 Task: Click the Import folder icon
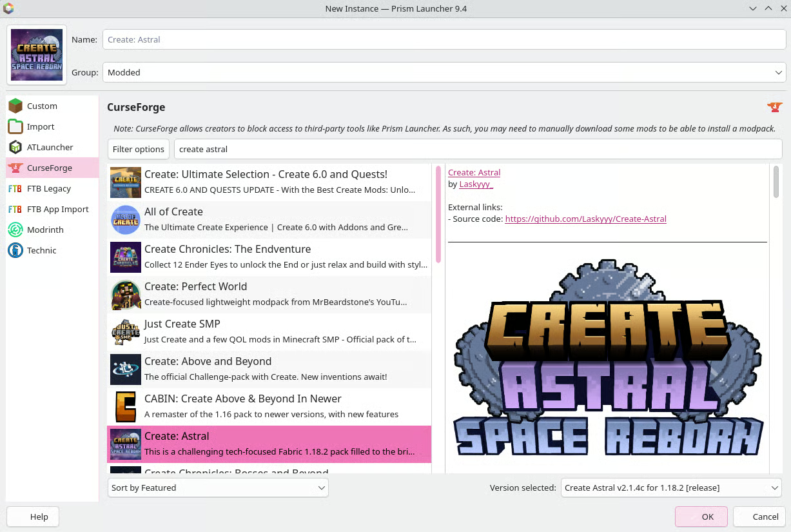[x=15, y=126]
